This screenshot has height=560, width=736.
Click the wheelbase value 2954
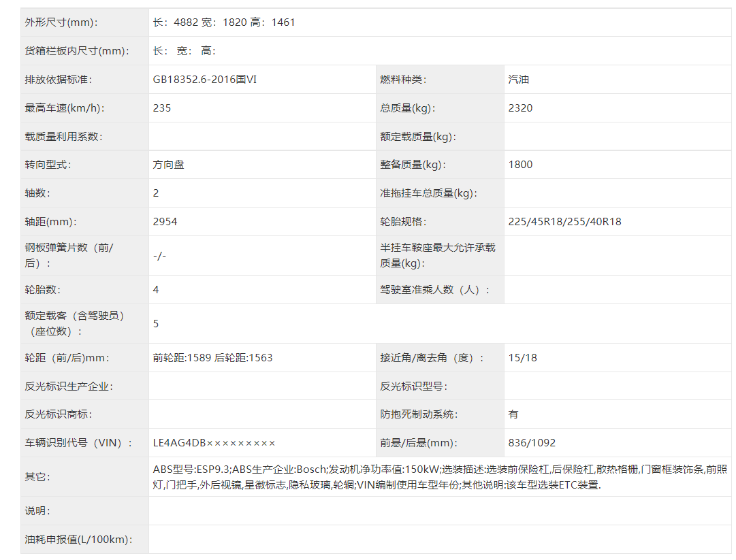(165, 222)
